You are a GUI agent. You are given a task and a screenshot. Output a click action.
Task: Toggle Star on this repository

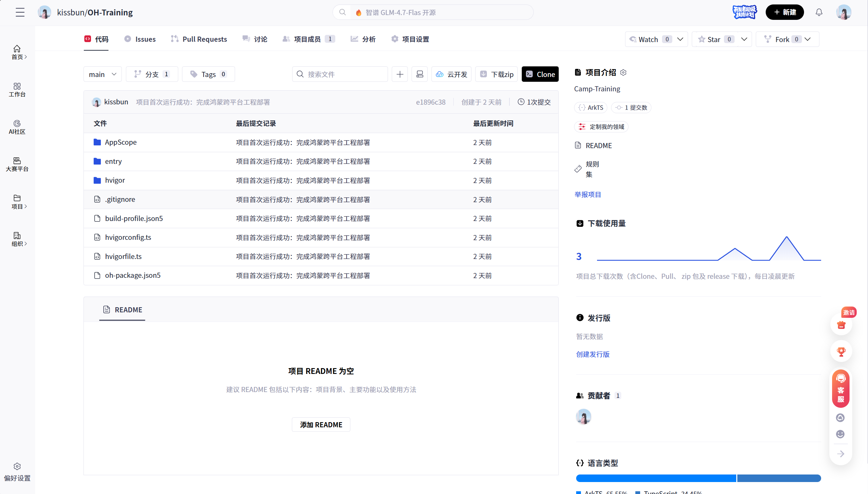click(714, 39)
